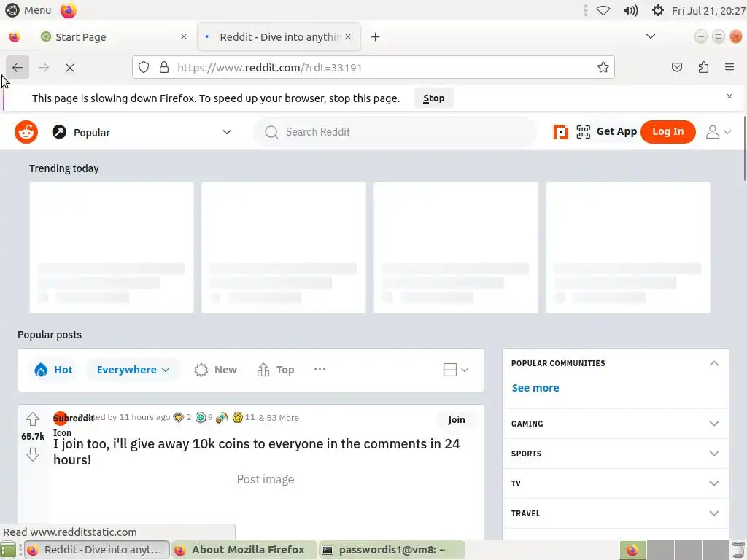Switch to About Mozilla Firefox taskbar window
The height and width of the screenshot is (560, 747).
pos(244,550)
